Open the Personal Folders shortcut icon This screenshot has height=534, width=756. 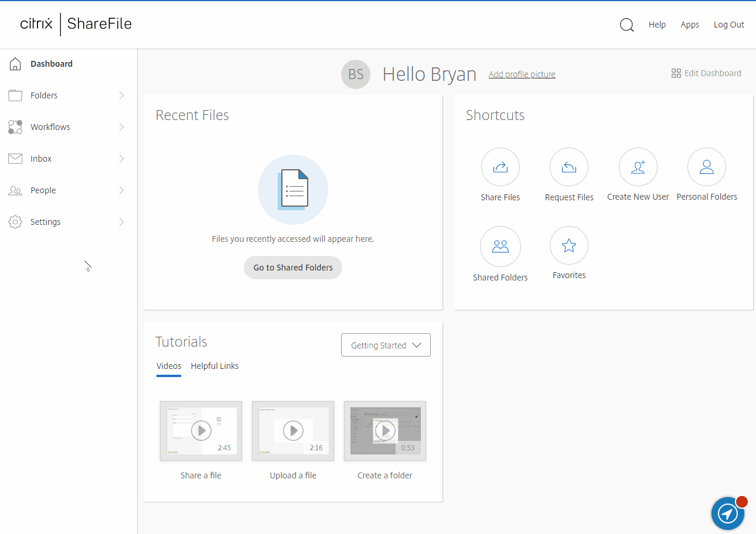(706, 167)
